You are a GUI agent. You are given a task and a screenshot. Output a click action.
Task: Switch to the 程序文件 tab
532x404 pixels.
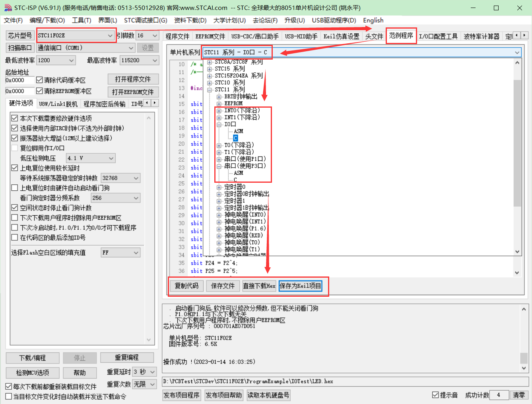coord(177,37)
